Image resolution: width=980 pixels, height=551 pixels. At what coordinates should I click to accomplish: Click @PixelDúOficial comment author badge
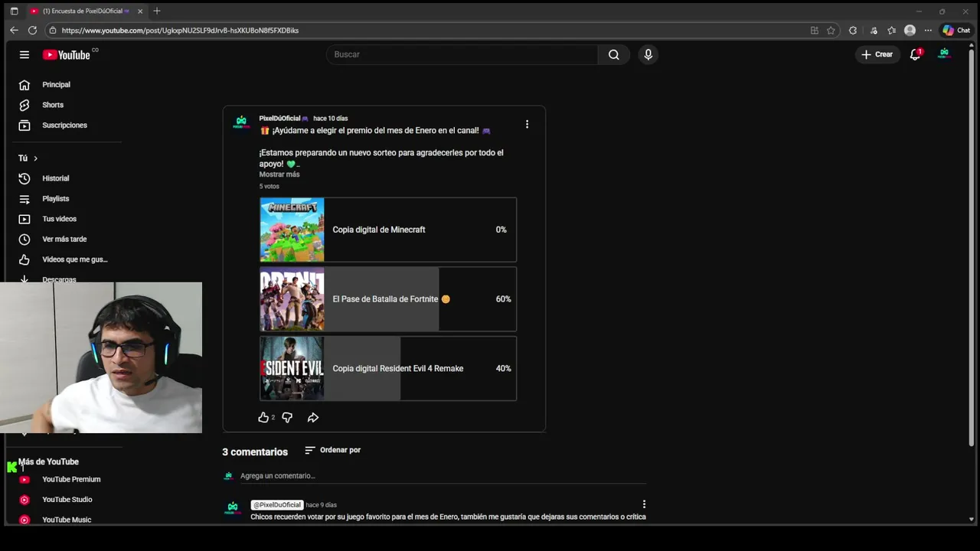coord(277,505)
